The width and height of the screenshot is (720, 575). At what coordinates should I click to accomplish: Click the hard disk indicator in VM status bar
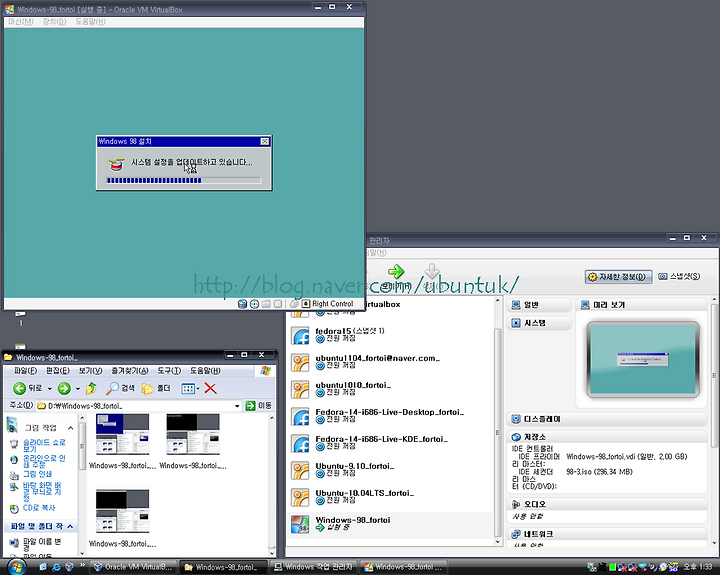(242, 304)
